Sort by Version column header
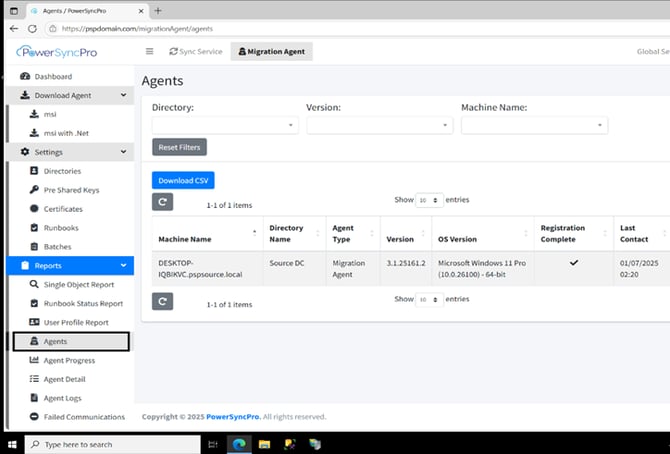This screenshot has height=454, width=670. (x=406, y=233)
